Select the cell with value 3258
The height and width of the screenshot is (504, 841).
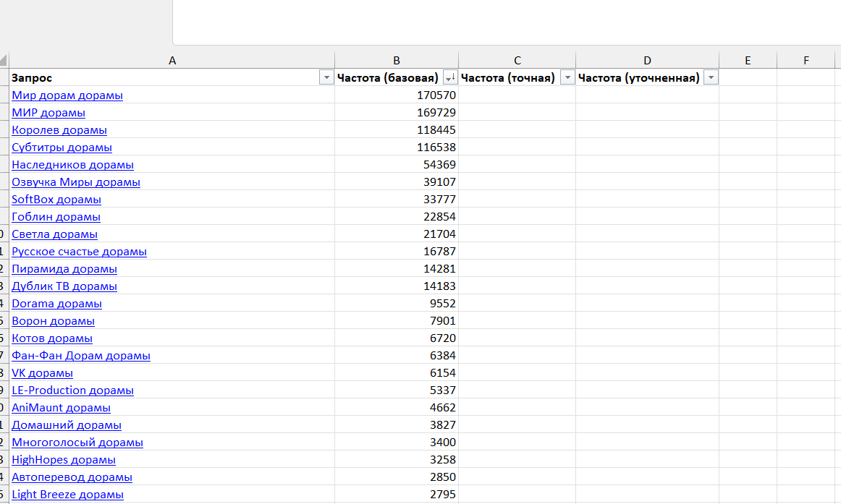[x=397, y=460]
